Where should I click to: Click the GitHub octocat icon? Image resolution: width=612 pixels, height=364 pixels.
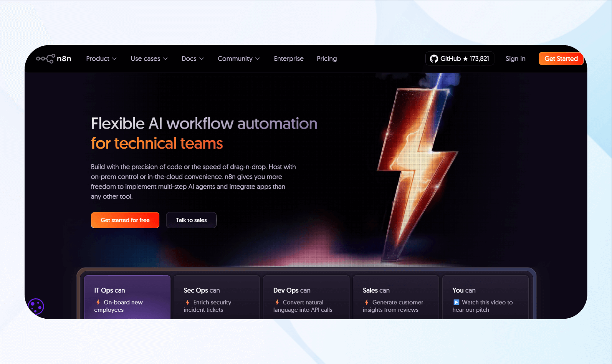434,59
